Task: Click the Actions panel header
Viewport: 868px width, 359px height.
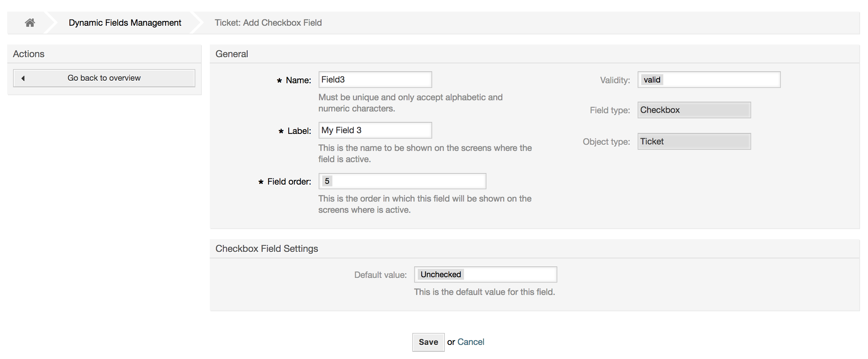Action: click(x=29, y=54)
